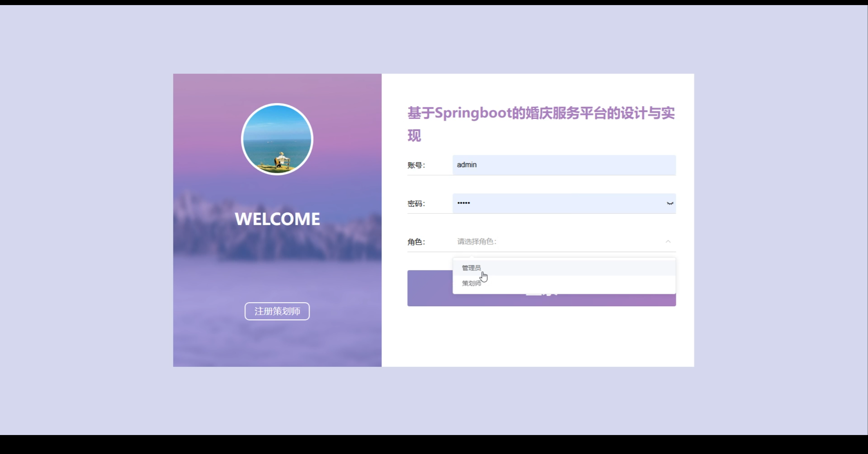Click the Springboot婚庆服务平台 title
Image resolution: width=868 pixels, height=454 pixels.
point(541,113)
